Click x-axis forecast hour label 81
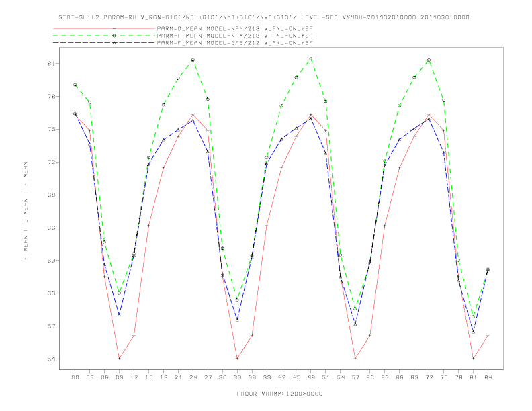Image resolution: width=532 pixels, height=411 pixels. (x=474, y=377)
